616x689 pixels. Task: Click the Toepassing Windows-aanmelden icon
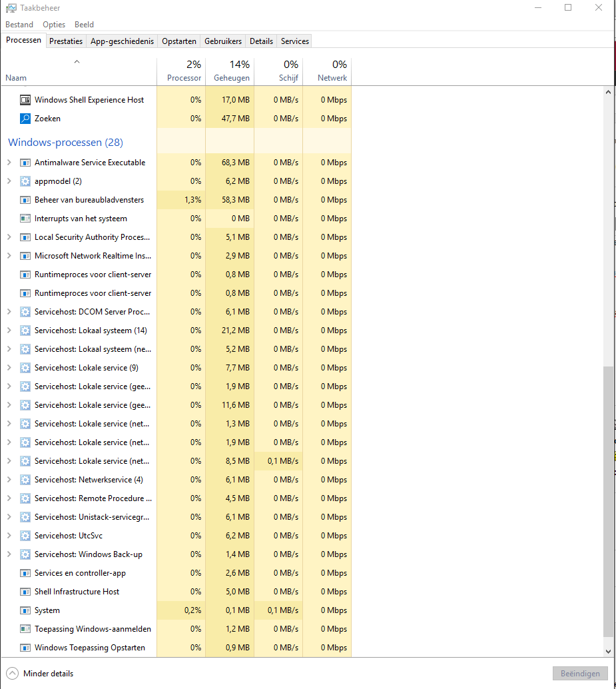coord(25,629)
